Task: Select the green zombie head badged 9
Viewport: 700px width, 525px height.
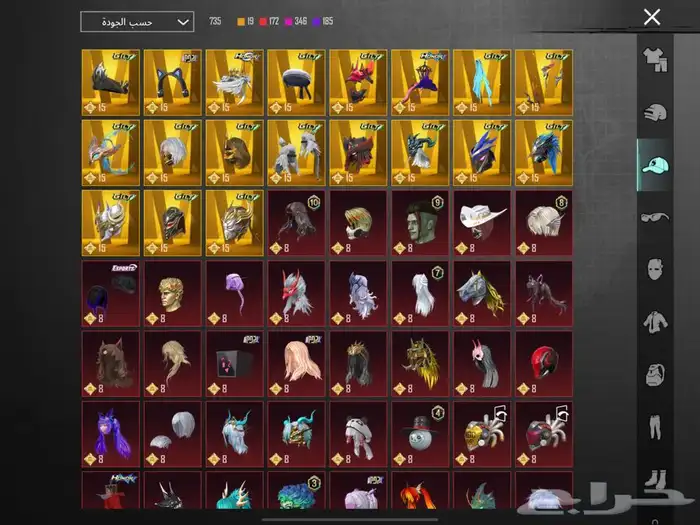Action: point(420,223)
